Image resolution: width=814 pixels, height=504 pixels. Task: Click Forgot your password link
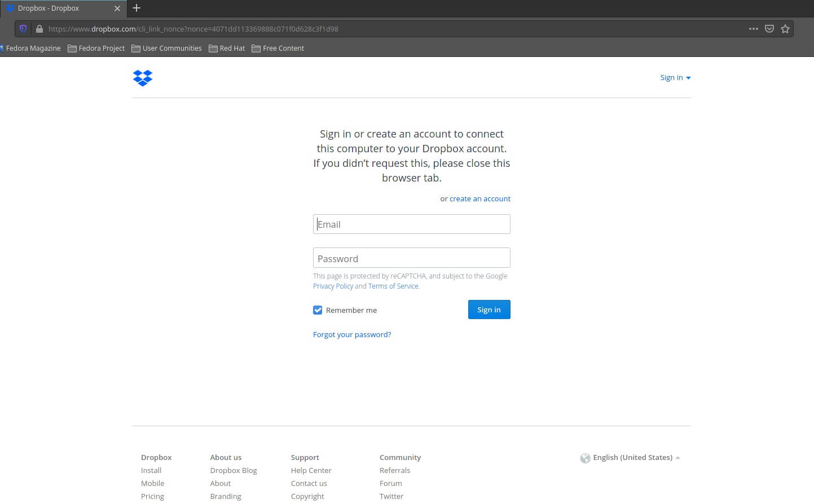coord(351,335)
